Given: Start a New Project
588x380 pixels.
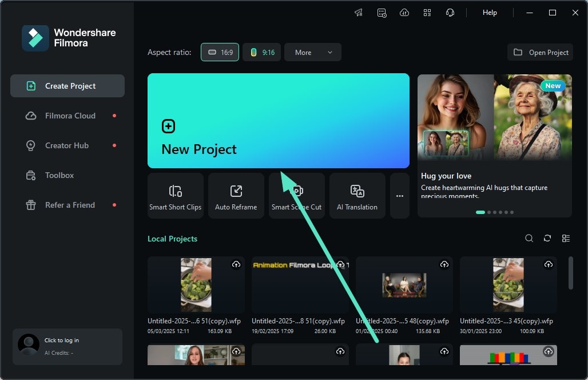Looking at the screenshot, I should [x=278, y=120].
